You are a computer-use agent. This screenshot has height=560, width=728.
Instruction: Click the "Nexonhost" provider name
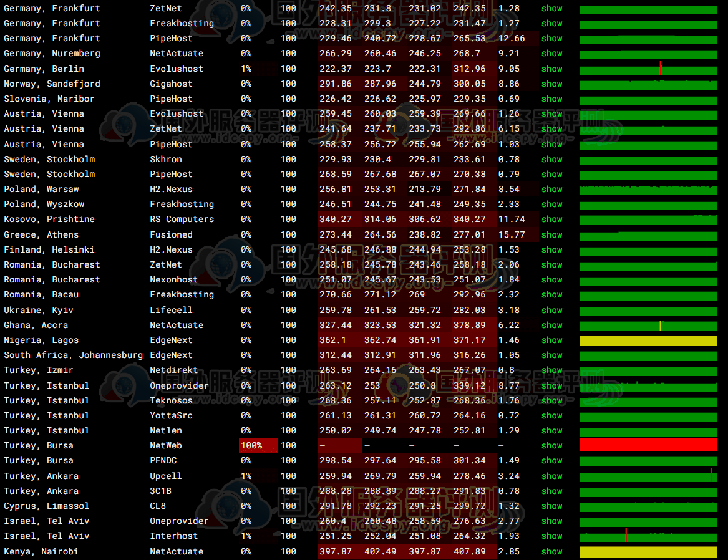click(173, 280)
